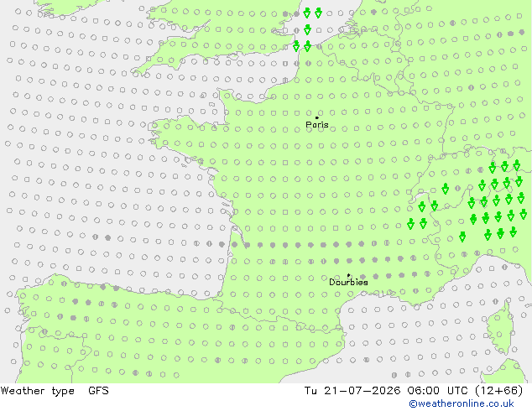
Task: Click the 'Weather type GFS' caption
Action: pyautogui.click(x=55, y=391)
